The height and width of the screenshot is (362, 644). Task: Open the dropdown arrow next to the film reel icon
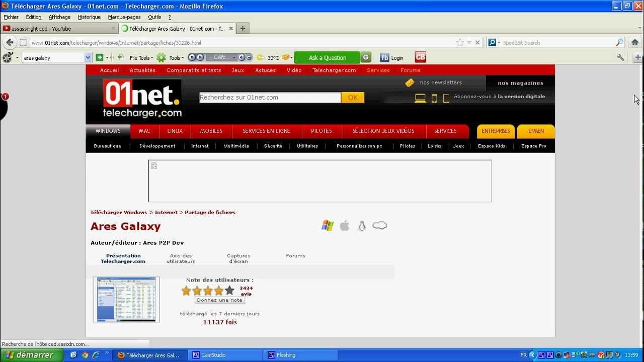click(x=17, y=58)
